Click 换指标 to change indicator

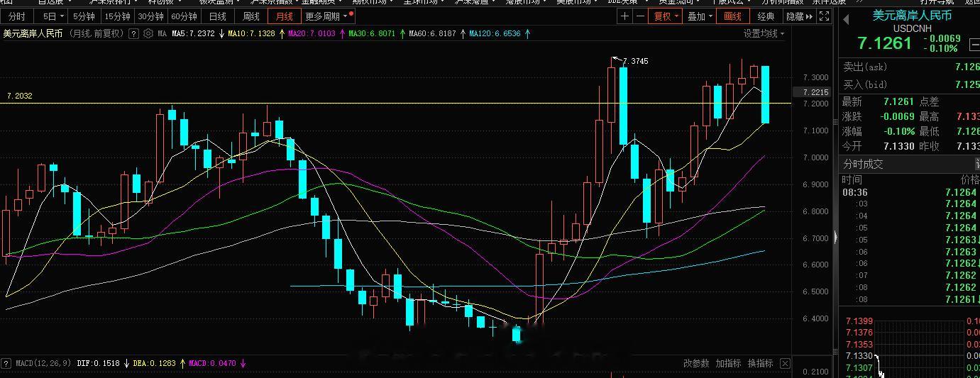click(760, 363)
